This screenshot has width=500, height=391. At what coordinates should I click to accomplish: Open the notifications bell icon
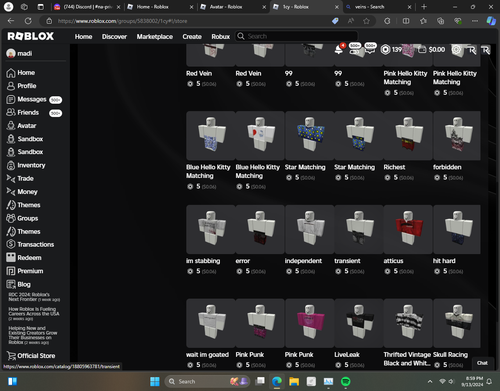(339, 50)
